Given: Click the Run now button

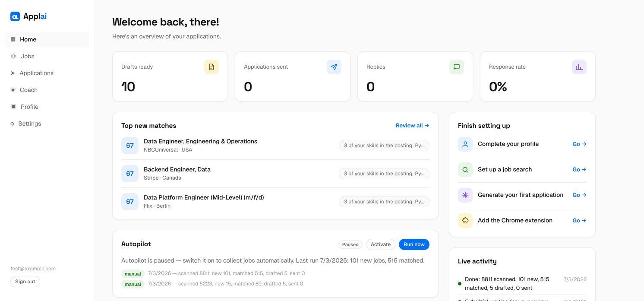Looking at the screenshot, I should (x=414, y=244).
